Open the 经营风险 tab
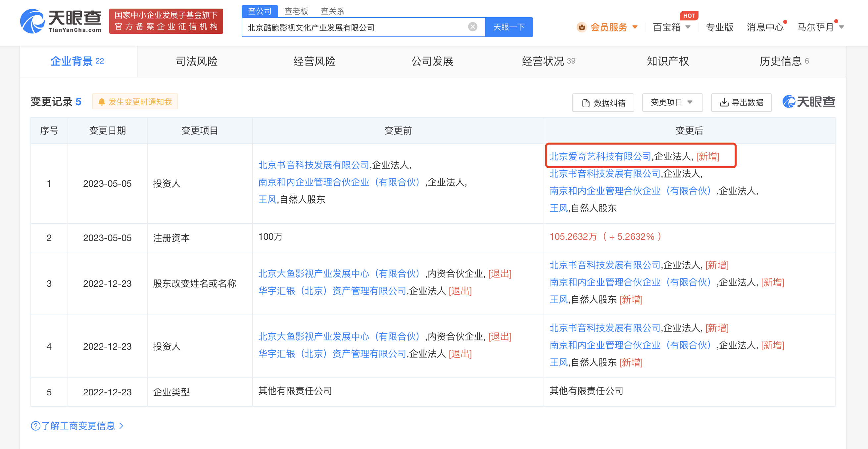 point(314,61)
